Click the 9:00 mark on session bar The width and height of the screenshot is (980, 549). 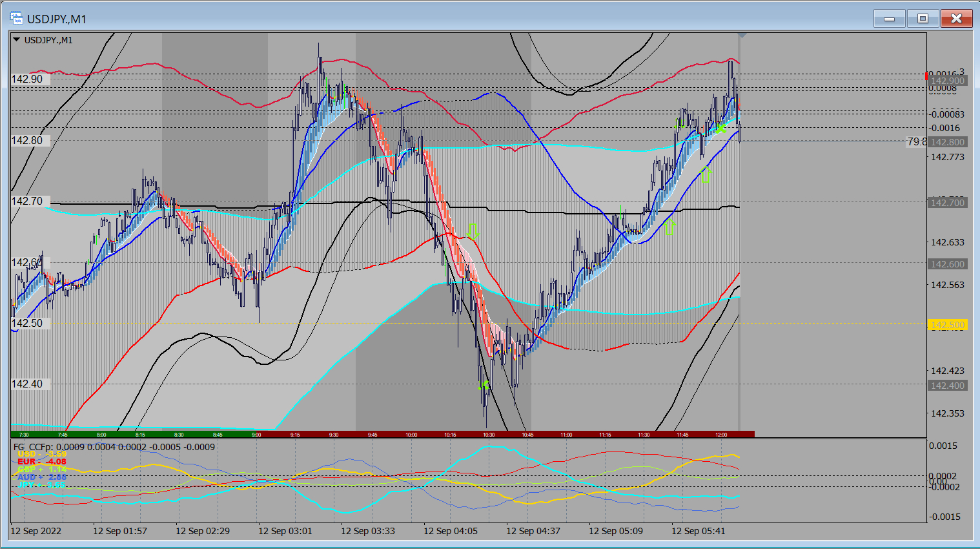tap(256, 435)
